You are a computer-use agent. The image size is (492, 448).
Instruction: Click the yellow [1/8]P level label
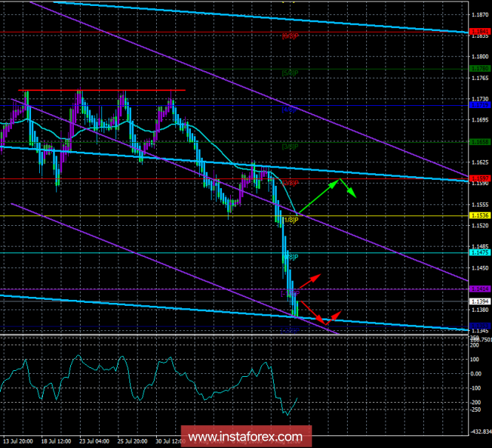coord(289,220)
